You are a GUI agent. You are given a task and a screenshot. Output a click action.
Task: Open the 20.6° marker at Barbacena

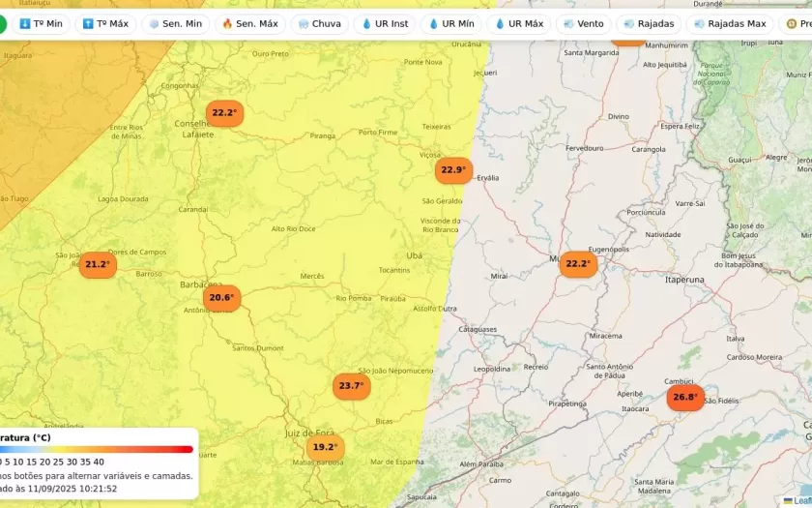click(221, 298)
